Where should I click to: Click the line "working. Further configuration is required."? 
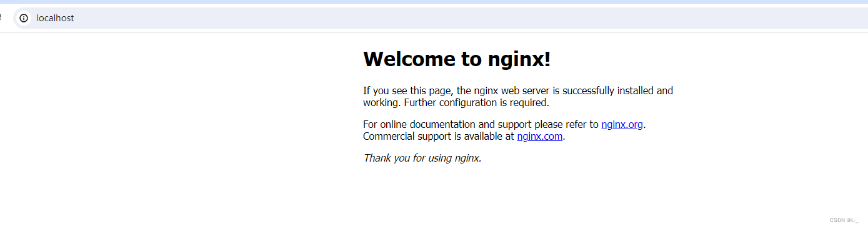456,102
